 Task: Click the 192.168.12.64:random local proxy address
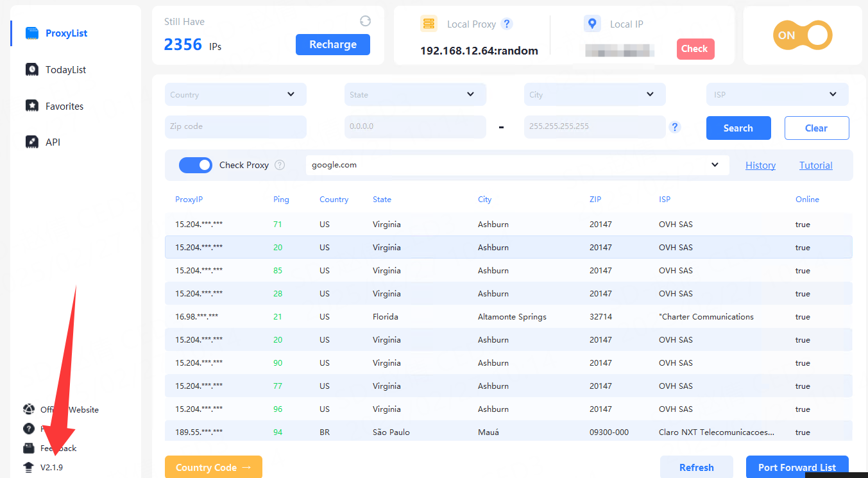click(479, 51)
